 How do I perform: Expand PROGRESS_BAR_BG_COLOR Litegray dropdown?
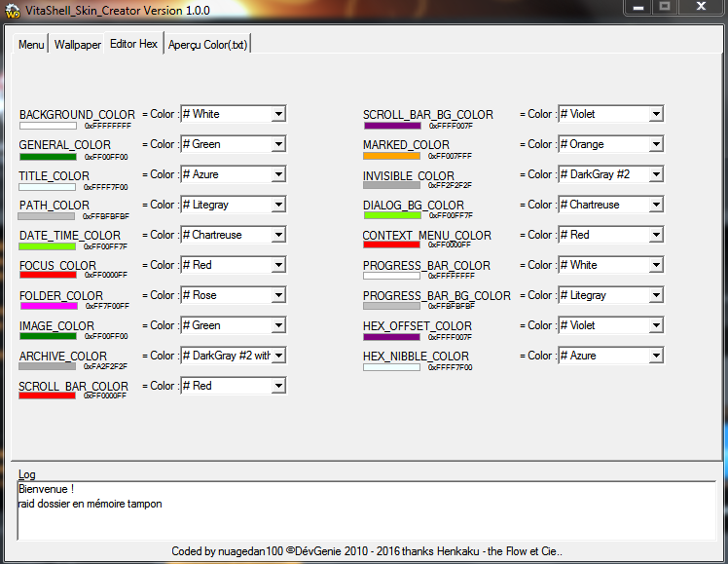(x=656, y=295)
